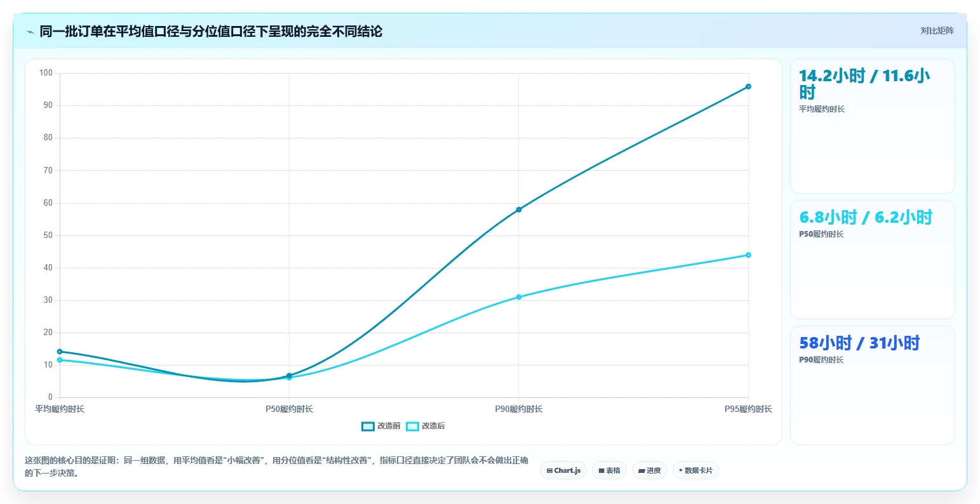Click the 平均履约时长 card label
Screen dimensions: 980x504
pos(822,109)
